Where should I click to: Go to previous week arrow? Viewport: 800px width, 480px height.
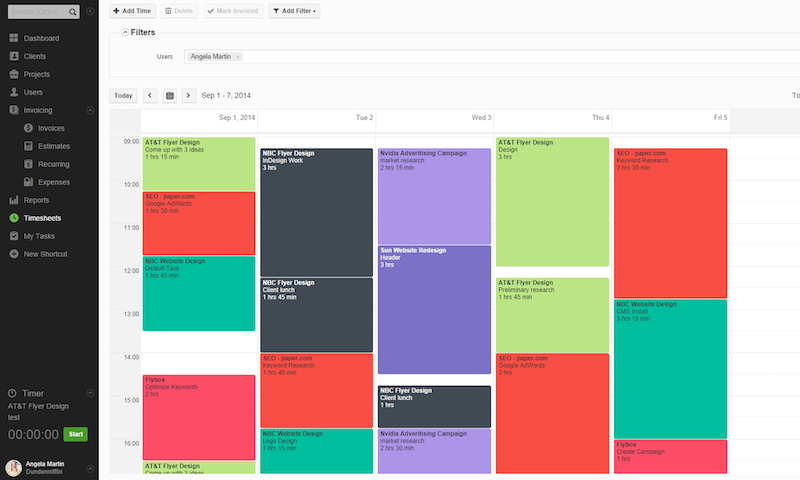pyautogui.click(x=150, y=95)
